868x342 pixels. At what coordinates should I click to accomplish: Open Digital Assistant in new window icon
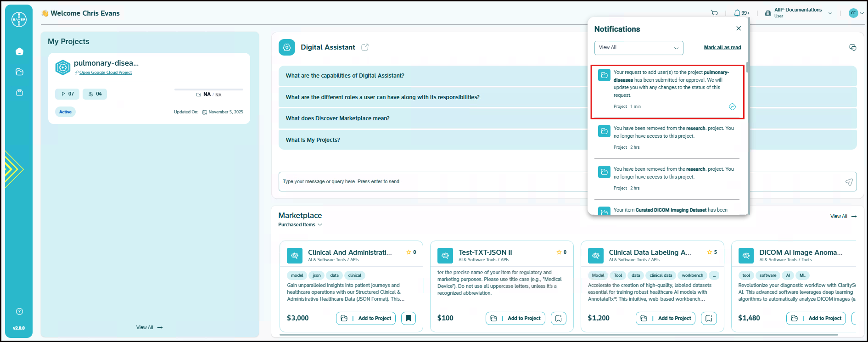[365, 47]
